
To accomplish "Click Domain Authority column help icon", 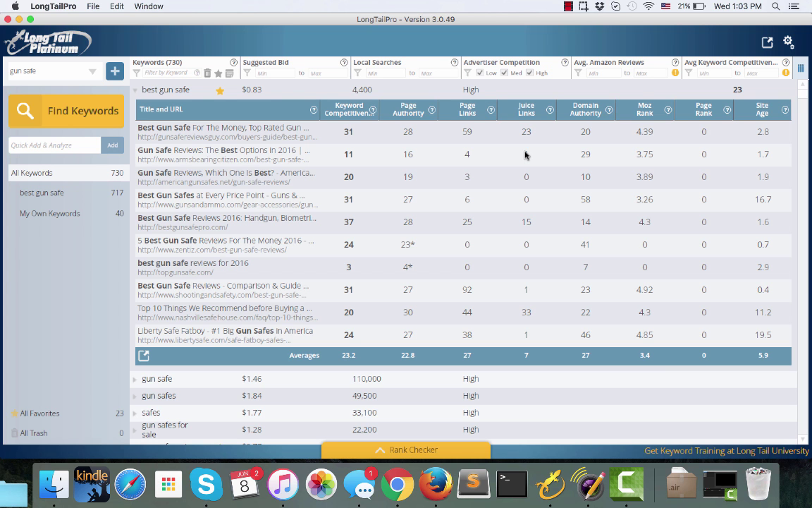I will (609, 110).
